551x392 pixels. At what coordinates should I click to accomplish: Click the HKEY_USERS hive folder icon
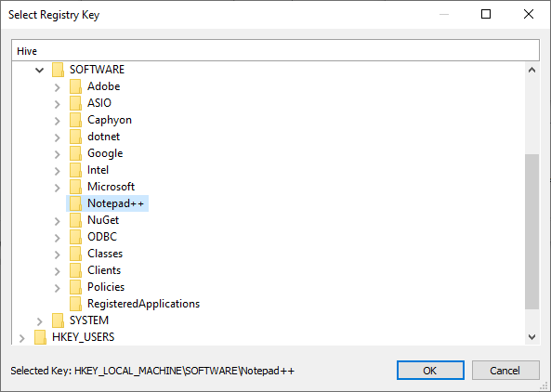[x=40, y=337]
